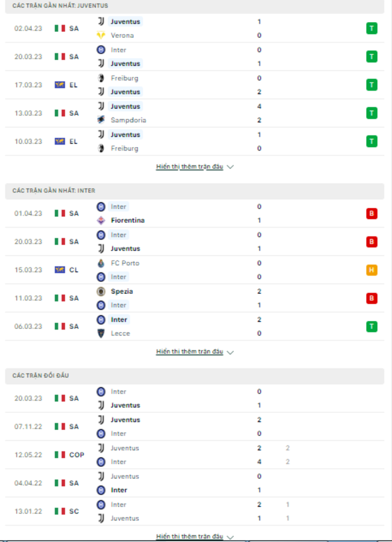This screenshot has width=392, height=542.
Task: Click the red B badge for Inter–Fiorentina
Action: (x=372, y=213)
